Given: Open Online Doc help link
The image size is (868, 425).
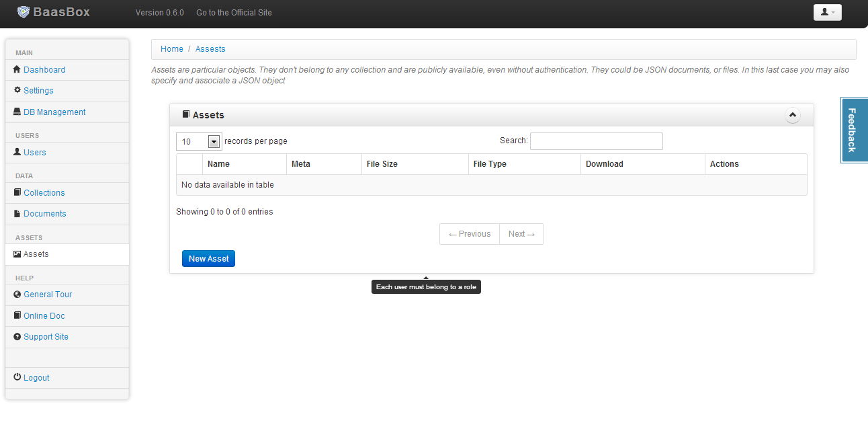Looking at the screenshot, I should [x=44, y=316].
